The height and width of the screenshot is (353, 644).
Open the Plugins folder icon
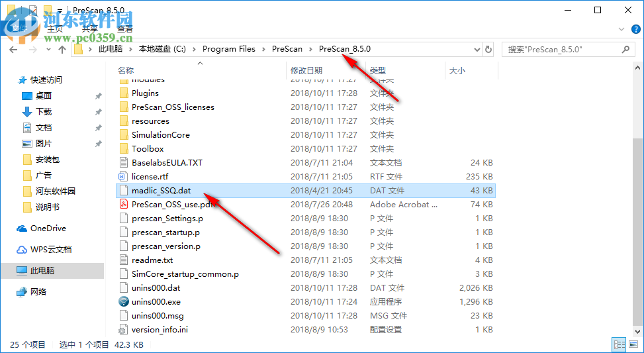pyautogui.click(x=124, y=93)
